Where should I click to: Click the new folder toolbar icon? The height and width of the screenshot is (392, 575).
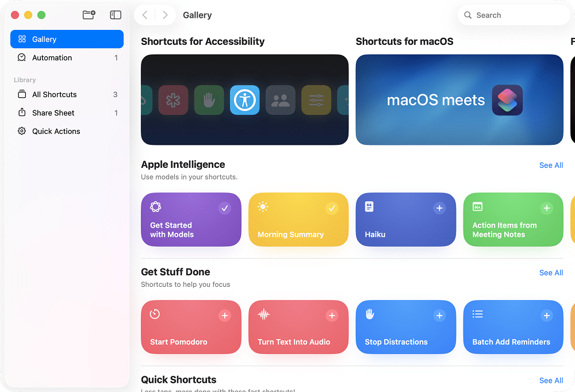[89, 15]
